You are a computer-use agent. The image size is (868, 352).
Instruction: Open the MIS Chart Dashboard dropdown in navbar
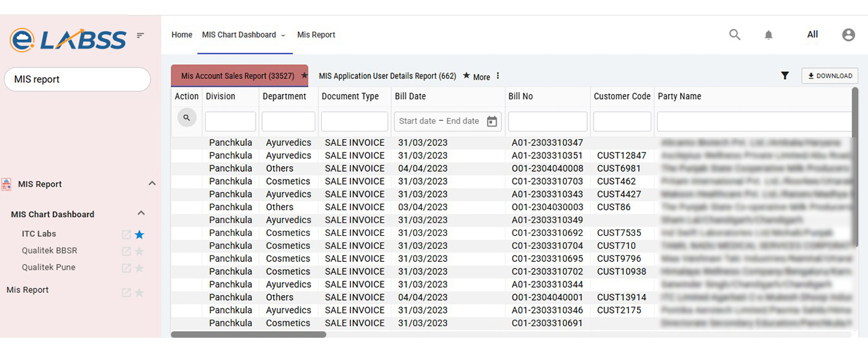(x=283, y=35)
